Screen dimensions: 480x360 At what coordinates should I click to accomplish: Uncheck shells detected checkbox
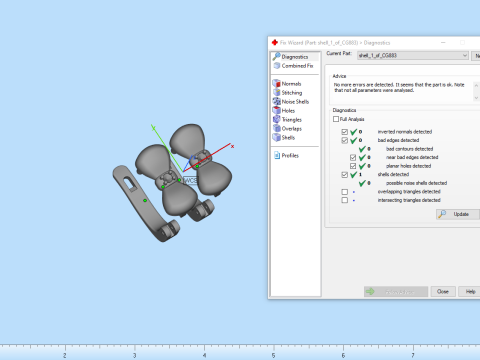coord(345,175)
